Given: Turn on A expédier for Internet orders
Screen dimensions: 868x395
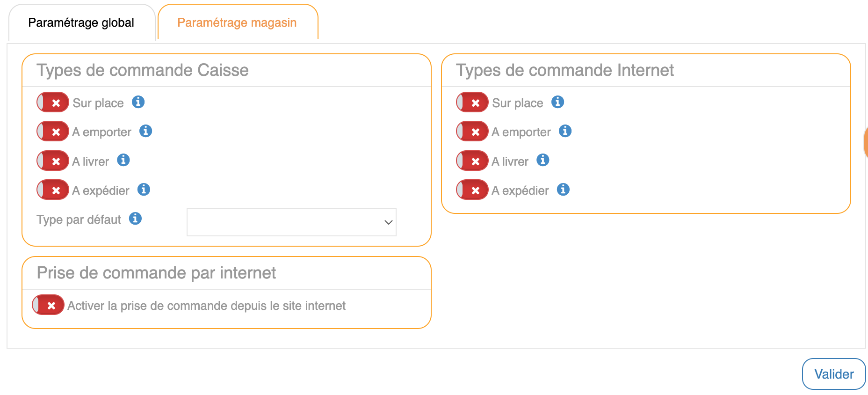Looking at the screenshot, I should pos(472,190).
